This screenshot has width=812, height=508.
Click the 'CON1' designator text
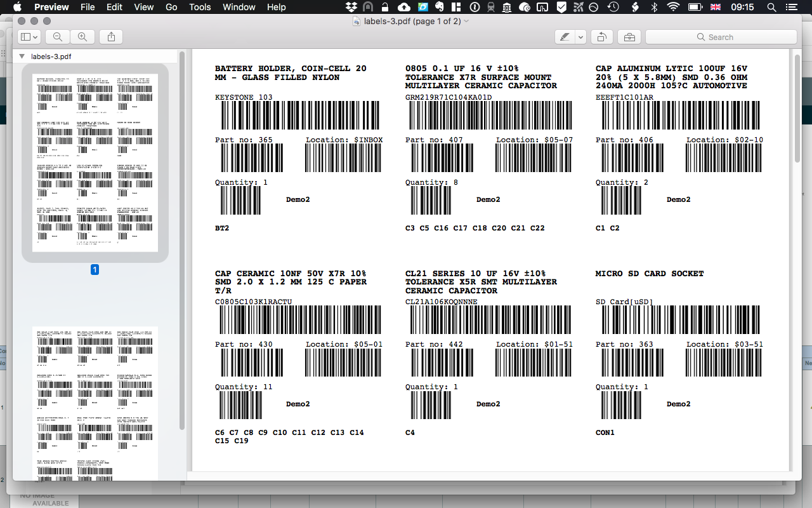[605, 432]
